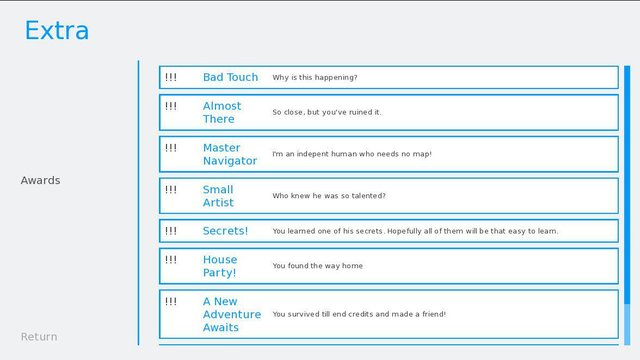Click the !!! icon beside Small Artist
This screenshot has width=640, height=360.
(x=171, y=189)
